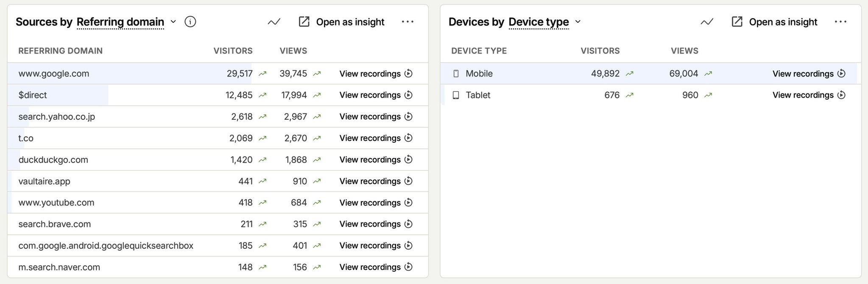View recordings for duckduckgo.com
868x284 pixels.
click(x=376, y=160)
